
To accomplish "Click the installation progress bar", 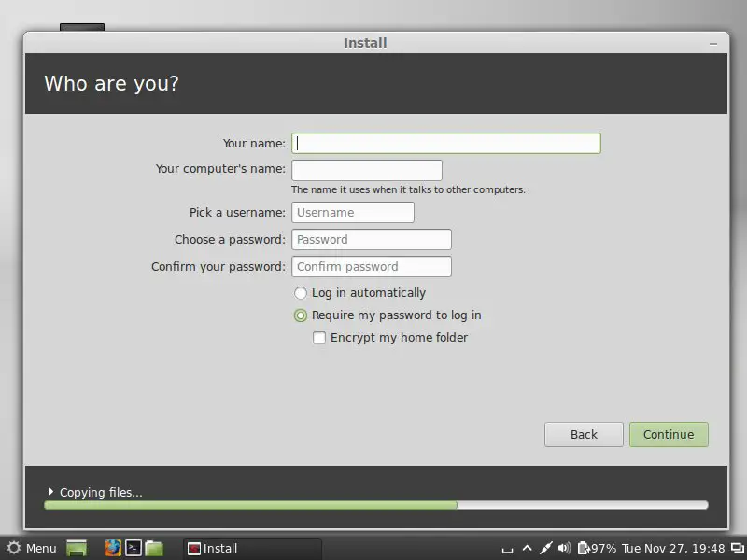I will click(376, 505).
